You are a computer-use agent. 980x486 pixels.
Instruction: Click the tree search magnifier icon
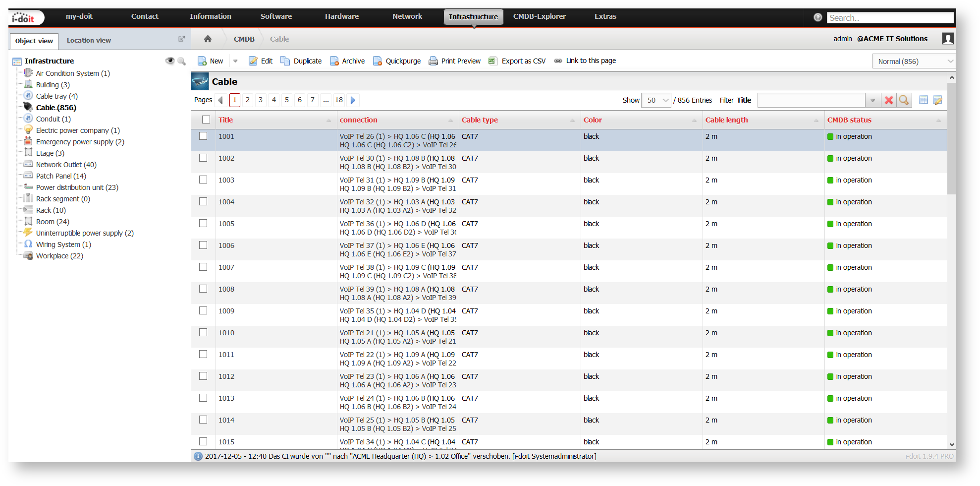click(x=182, y=61)
